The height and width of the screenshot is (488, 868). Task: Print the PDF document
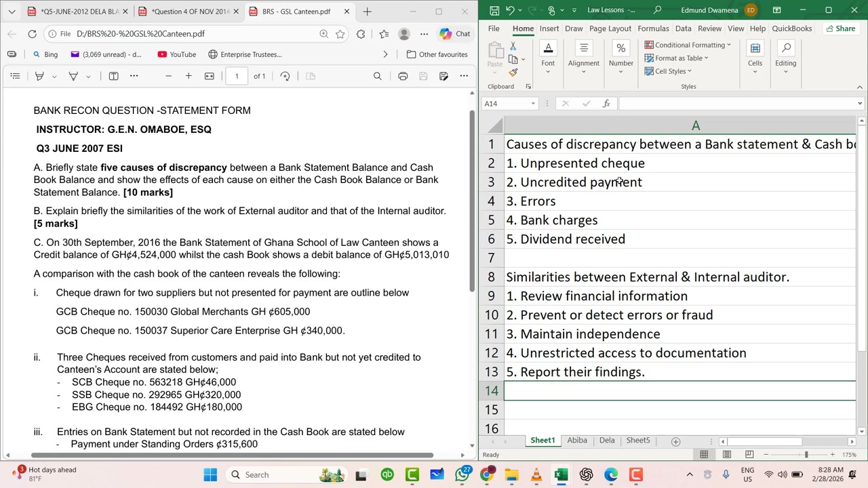[x=403, y=76]
